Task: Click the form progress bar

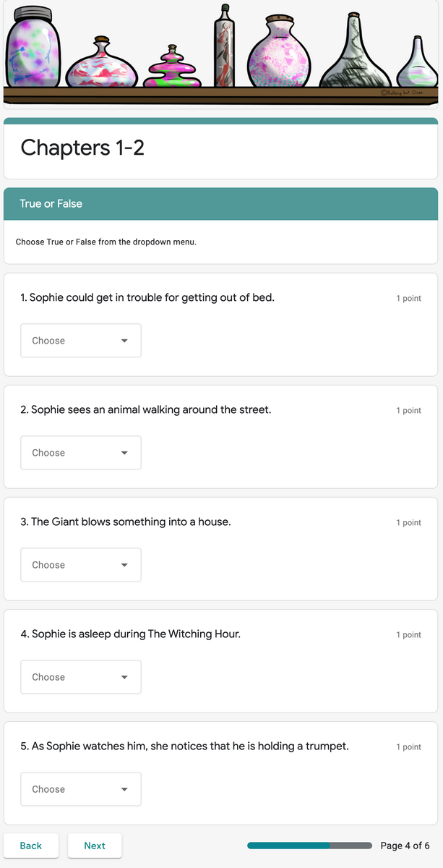Action: 309,845
